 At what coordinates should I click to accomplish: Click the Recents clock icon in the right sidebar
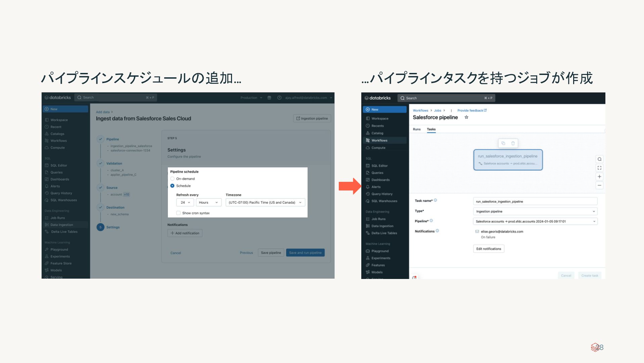tap(368, 126)
